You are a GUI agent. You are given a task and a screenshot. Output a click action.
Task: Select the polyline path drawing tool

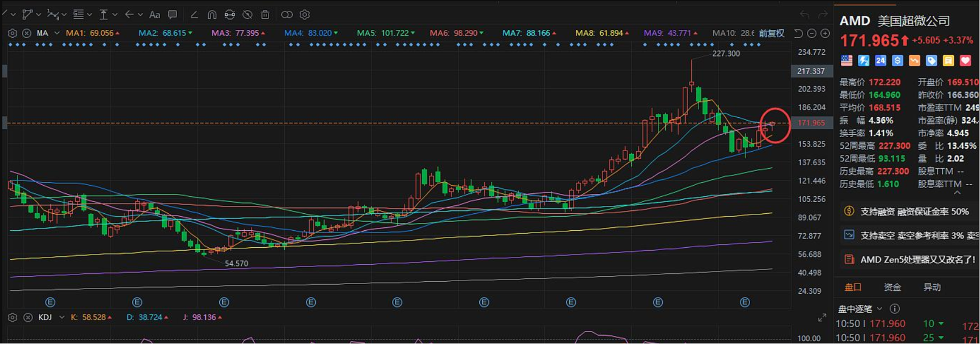pos(27,15)
